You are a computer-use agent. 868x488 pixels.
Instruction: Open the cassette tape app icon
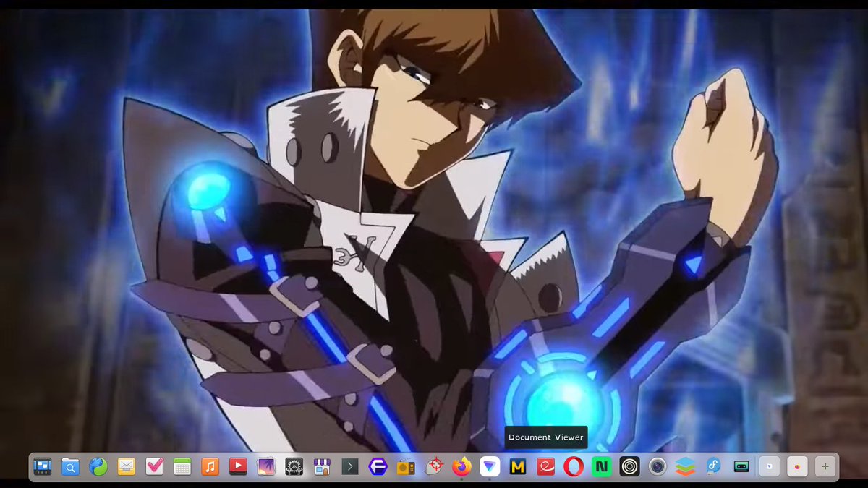[741, 467]
